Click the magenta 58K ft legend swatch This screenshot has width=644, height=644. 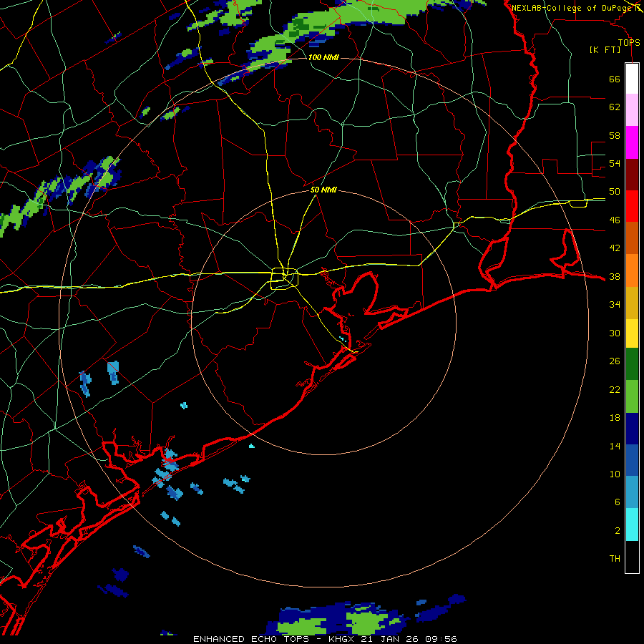(x=632, y=142)
